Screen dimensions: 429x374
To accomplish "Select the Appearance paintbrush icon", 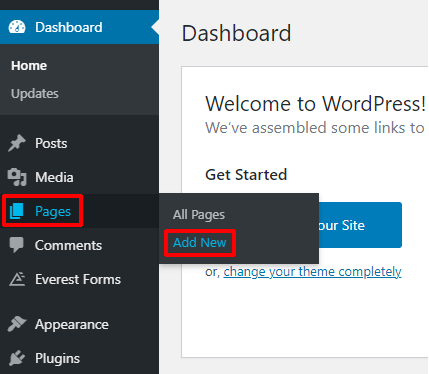I will 17,324.
